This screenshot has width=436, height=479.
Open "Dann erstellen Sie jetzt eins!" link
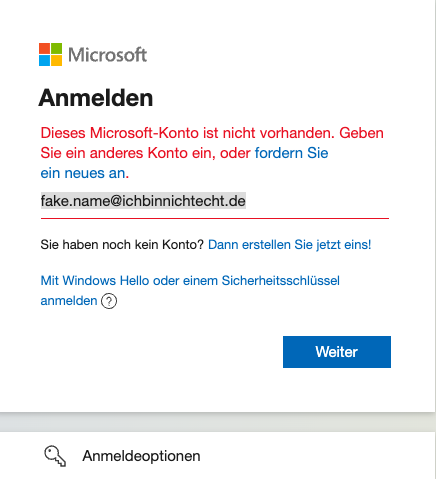[289, 245]
